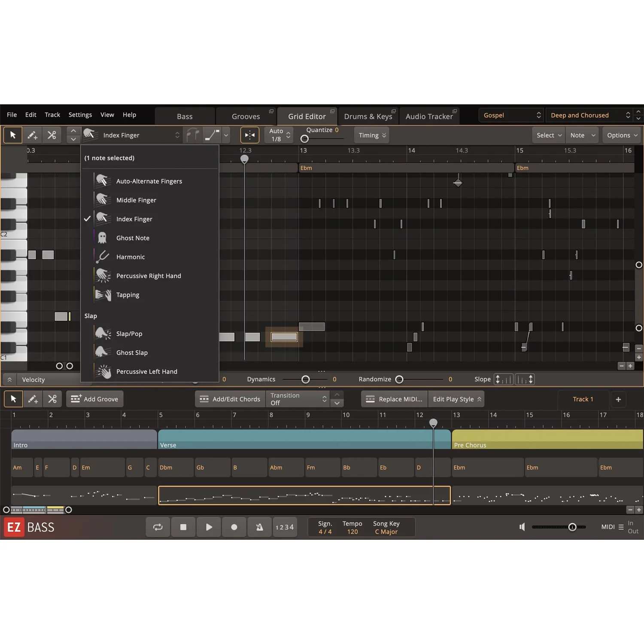Viewport: 644px width, 644px height.
Task: Detach the Drums & Keys tab into a window
Action: point(393,111)
